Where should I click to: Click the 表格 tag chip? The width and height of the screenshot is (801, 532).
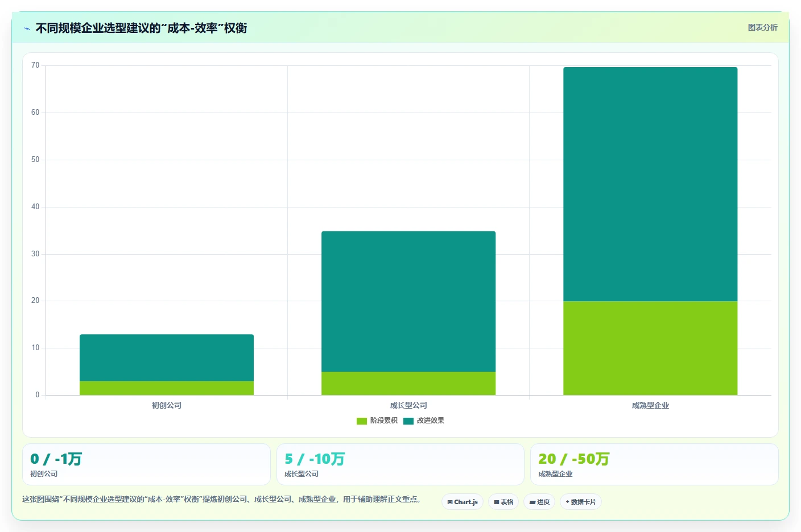point(503,502)
